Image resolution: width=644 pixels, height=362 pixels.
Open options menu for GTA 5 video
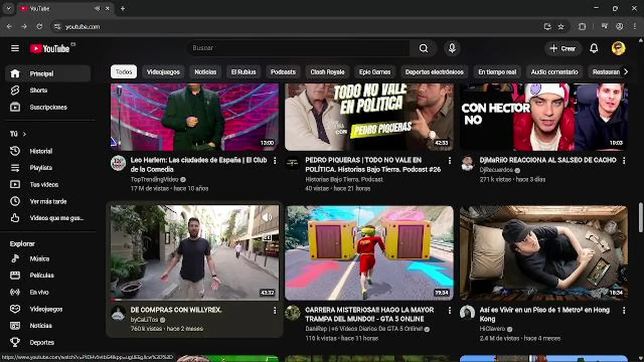point(449,311)
